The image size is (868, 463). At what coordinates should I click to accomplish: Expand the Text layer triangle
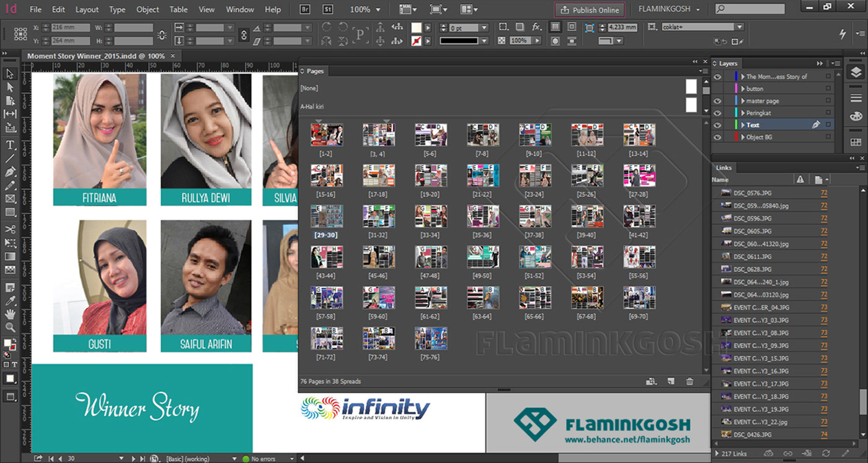tap(742, 125)
